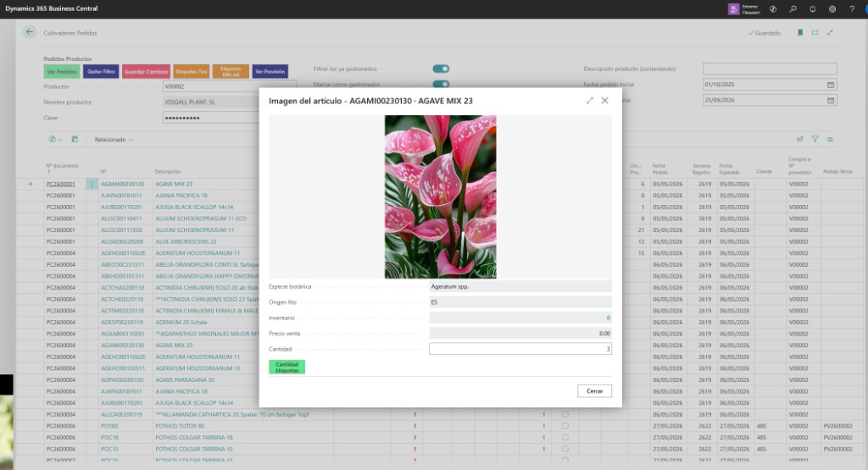Check the box in the POTHOS TUTOR 80 row

pyautogui.click(x=565, y=426)
